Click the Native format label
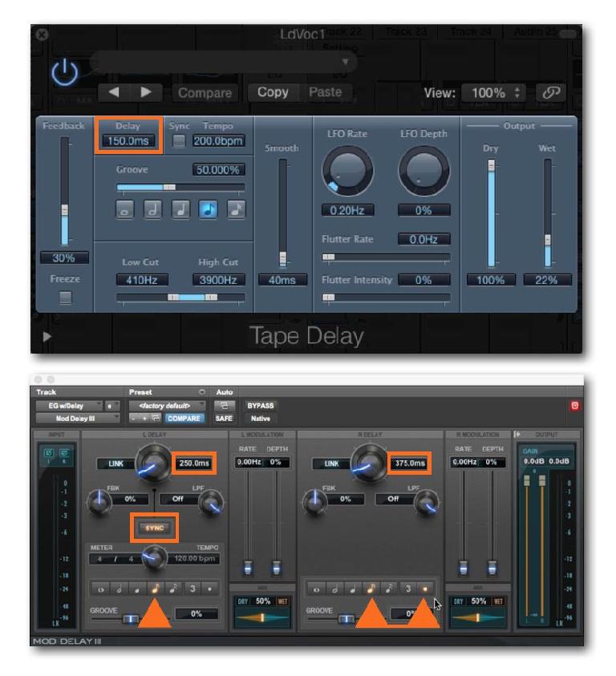 261,418
